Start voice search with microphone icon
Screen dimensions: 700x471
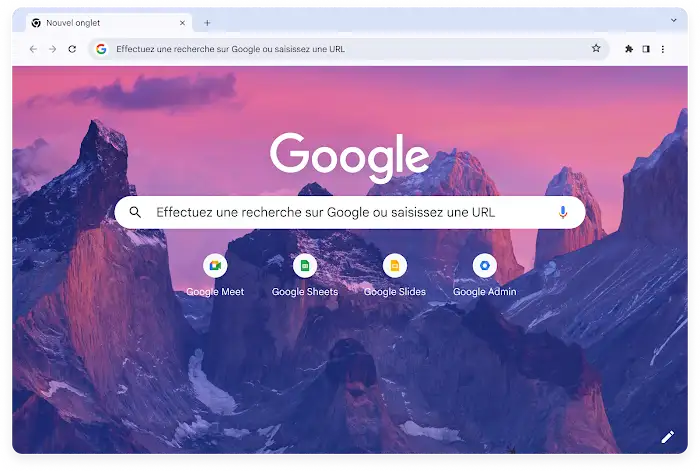point(563,213)
